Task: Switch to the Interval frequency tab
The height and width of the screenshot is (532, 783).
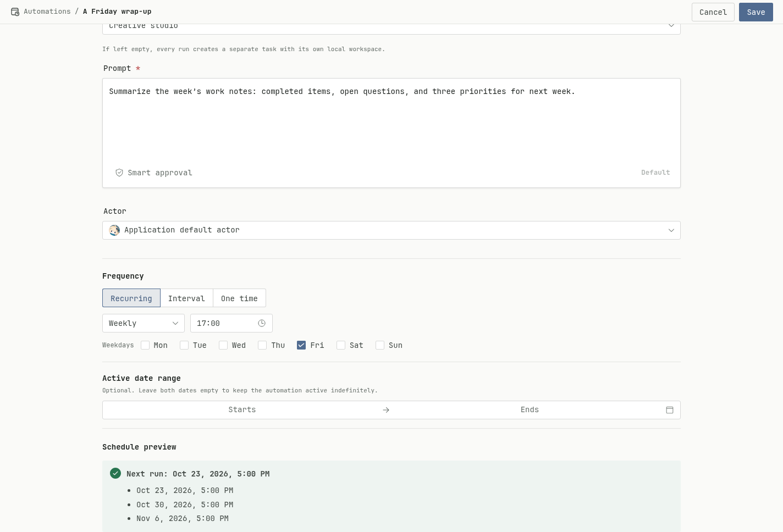Action: pos(186,298)
